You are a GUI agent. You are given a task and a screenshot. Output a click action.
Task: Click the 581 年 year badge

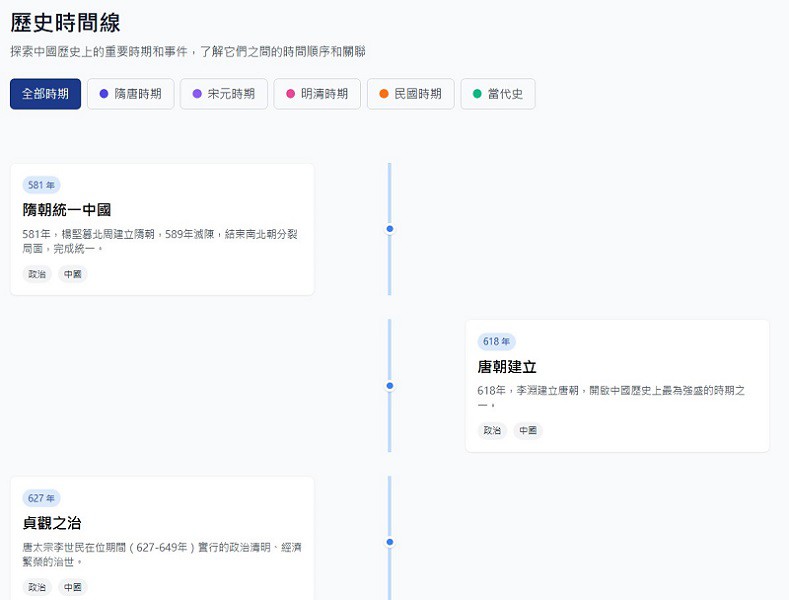pyautogui.click(x=41, y=185)
